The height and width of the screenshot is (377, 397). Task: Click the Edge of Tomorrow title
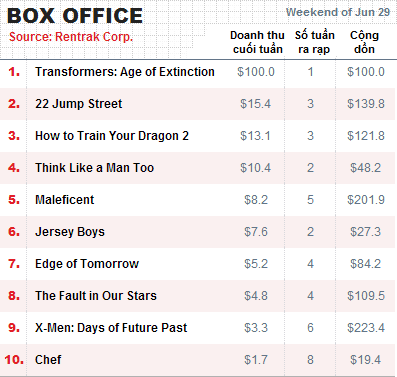(87, 264)
